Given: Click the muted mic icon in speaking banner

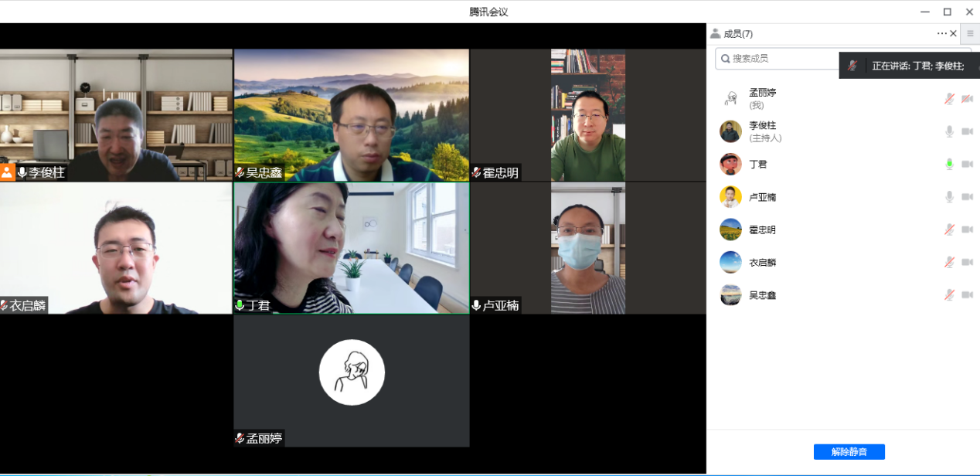Looking at the screenshot, I should coord(852,66).
